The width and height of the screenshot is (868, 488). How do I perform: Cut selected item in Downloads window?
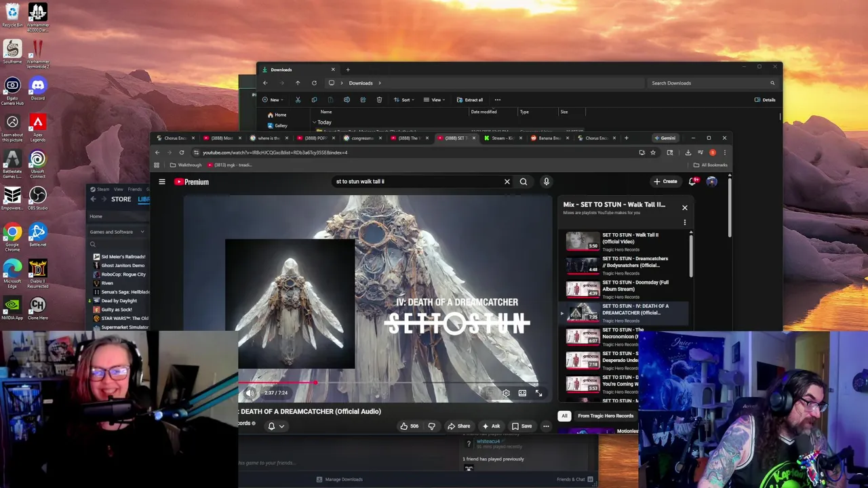click(x=298, y=100)
